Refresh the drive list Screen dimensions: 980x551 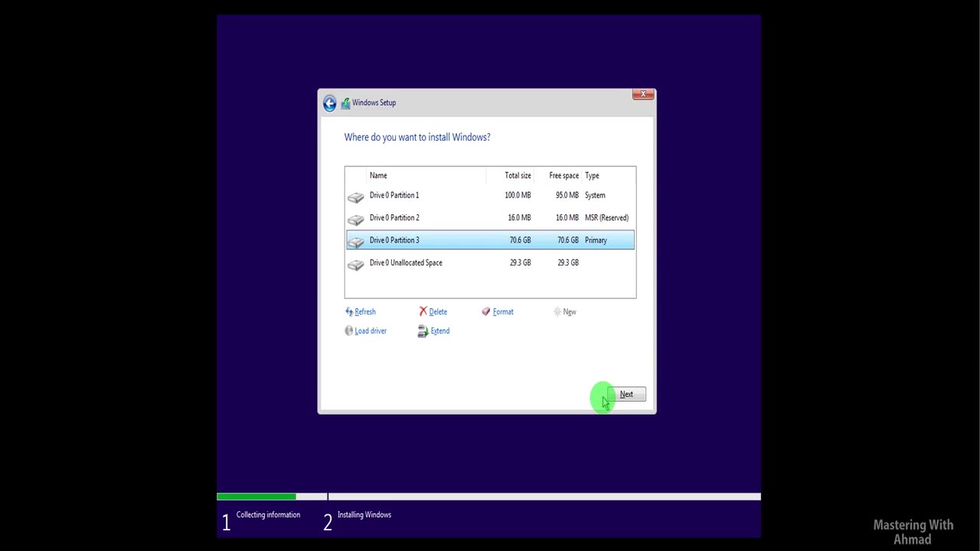365,311
